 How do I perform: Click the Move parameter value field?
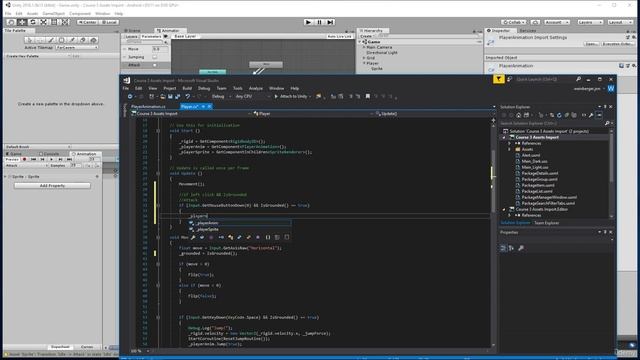[160, 49]
